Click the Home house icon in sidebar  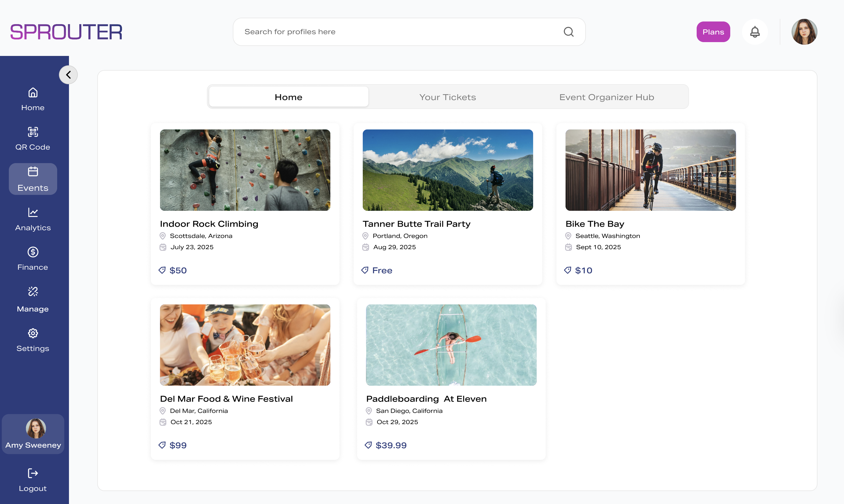pos(33,92)
